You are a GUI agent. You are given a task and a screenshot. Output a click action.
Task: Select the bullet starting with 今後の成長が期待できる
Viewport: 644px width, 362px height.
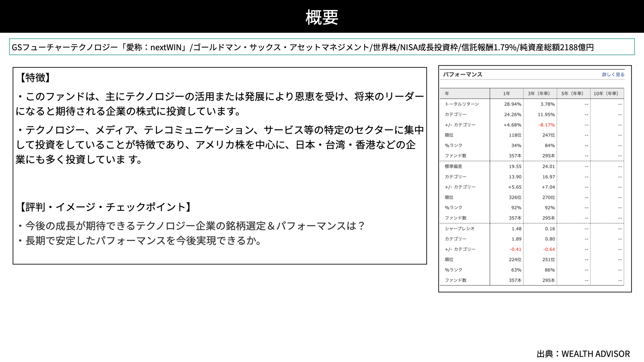click(191, 226)
